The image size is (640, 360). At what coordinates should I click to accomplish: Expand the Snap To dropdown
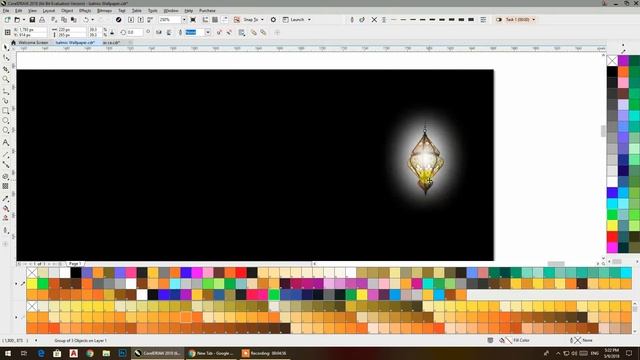(262, 20)
